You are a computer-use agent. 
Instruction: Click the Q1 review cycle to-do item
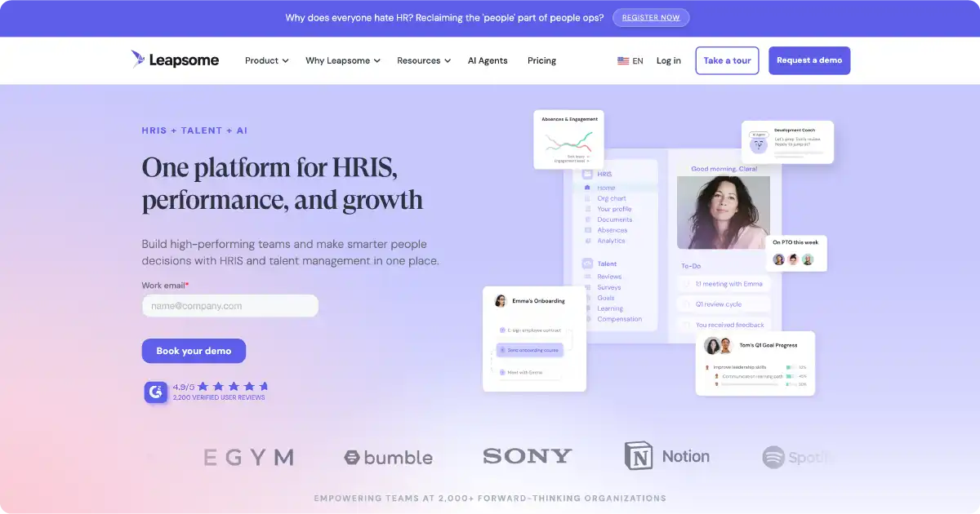coord(724,304)
